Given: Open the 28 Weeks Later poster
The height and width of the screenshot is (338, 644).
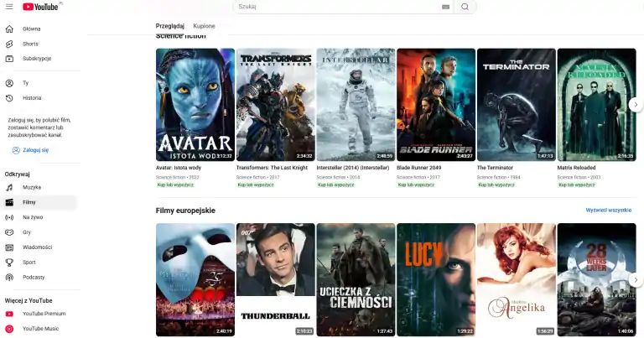Looking at the screenshot, I should (596, 280).
